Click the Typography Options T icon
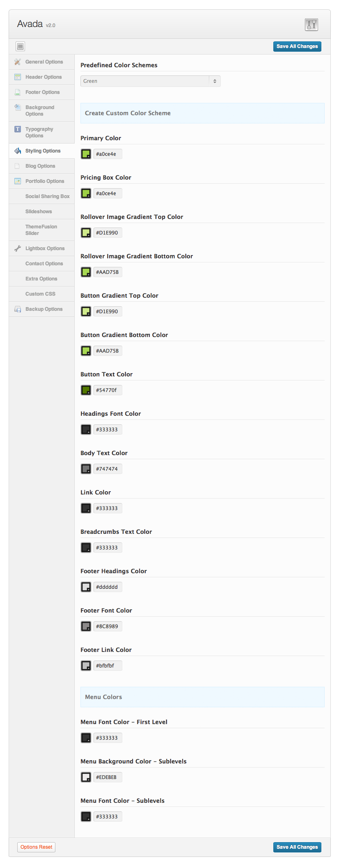339x868 pixels. (18, 129)
